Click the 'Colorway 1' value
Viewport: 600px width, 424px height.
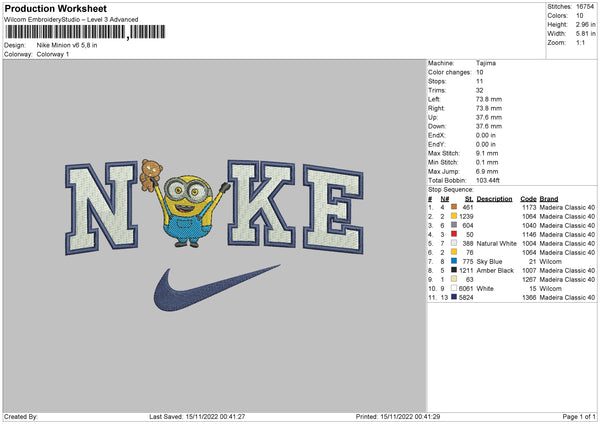tap(53, 54)
